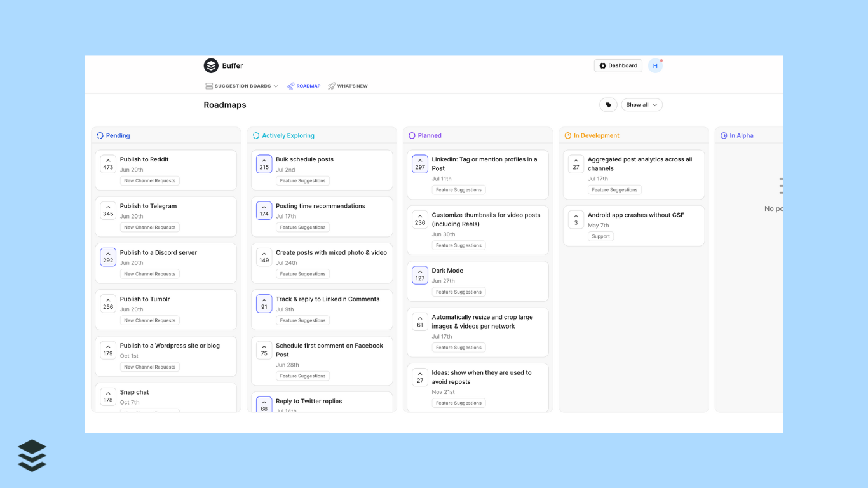Toggle vote on Dark Mode
The height and width of the screenshot is (488, 868).
[x=420, y=275]
